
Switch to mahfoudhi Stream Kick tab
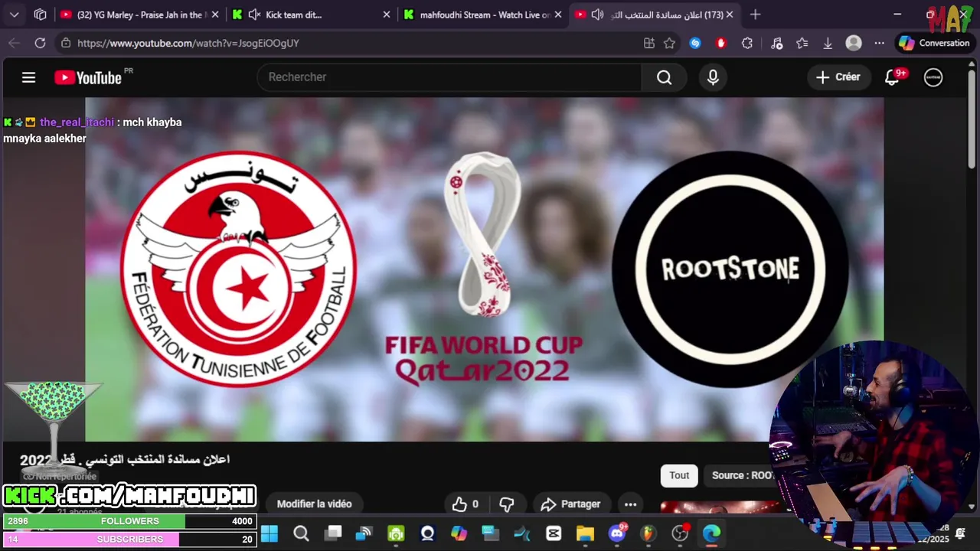482,15
